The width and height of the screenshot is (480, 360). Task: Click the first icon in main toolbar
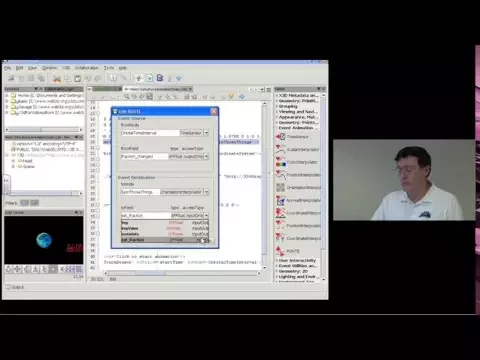pyautogui.click(x=11, y=79)
